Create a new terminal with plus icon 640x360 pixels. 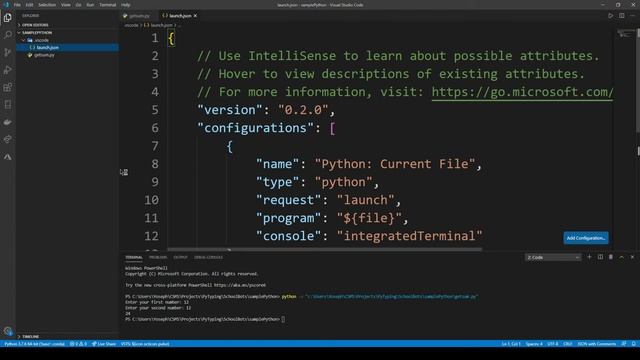589,257
